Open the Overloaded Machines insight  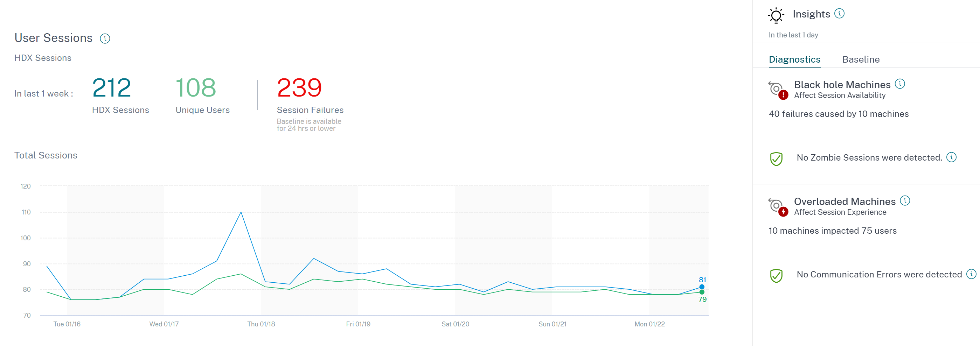click(x=844, y=201)
